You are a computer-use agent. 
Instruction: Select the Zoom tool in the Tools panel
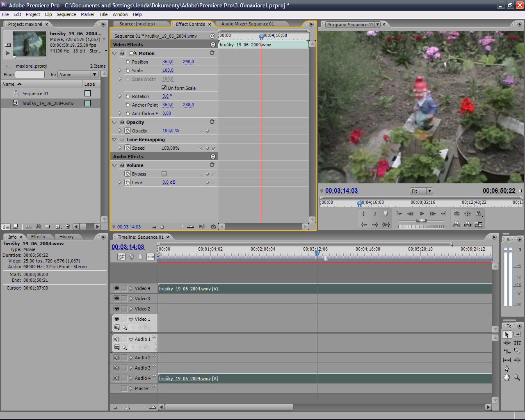pyautogui.click(x=516, y=377)
